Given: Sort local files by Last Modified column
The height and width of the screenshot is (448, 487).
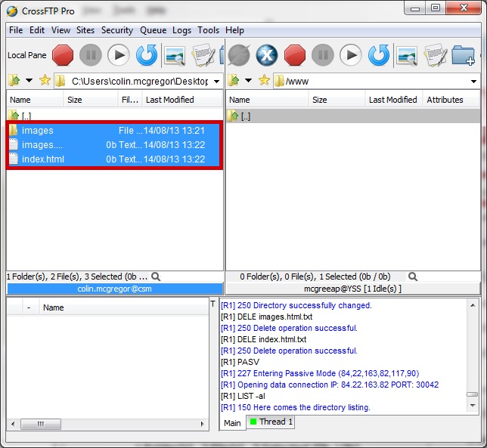Looking at the screenshot, I should point(169,100).
